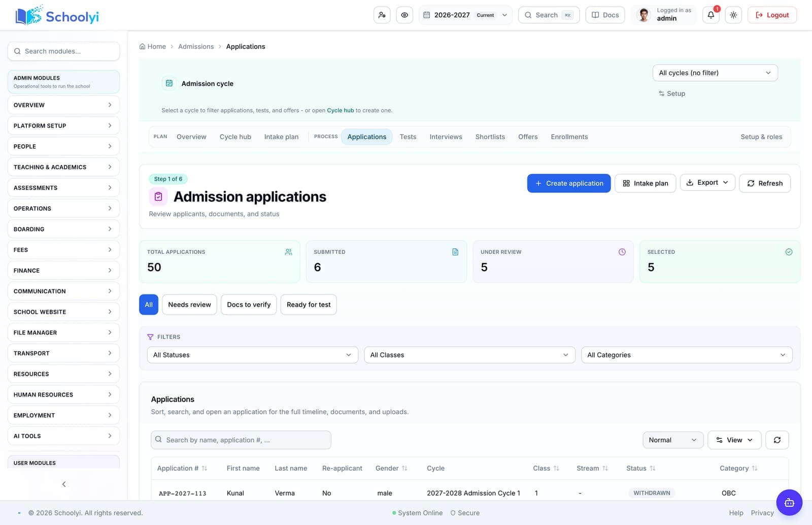Expand the PEOPLE sidebar module
Image resolution: width=812 pixels, height=525 pixels.
pos(63,146)
